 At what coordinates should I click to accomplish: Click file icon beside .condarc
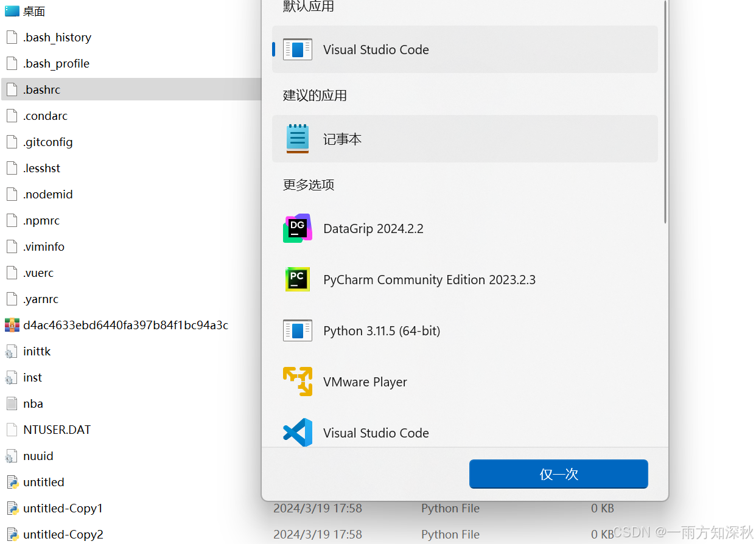coord(12,116)
